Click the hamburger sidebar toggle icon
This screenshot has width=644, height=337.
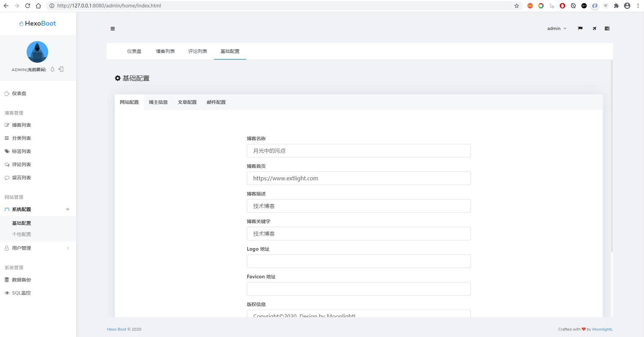click(112, 29)
